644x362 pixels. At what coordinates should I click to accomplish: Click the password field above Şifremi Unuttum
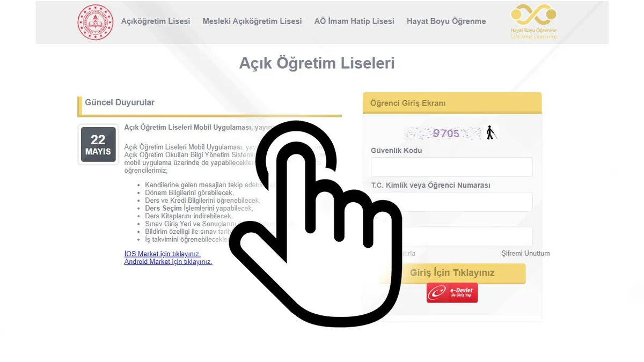point(452,237)
